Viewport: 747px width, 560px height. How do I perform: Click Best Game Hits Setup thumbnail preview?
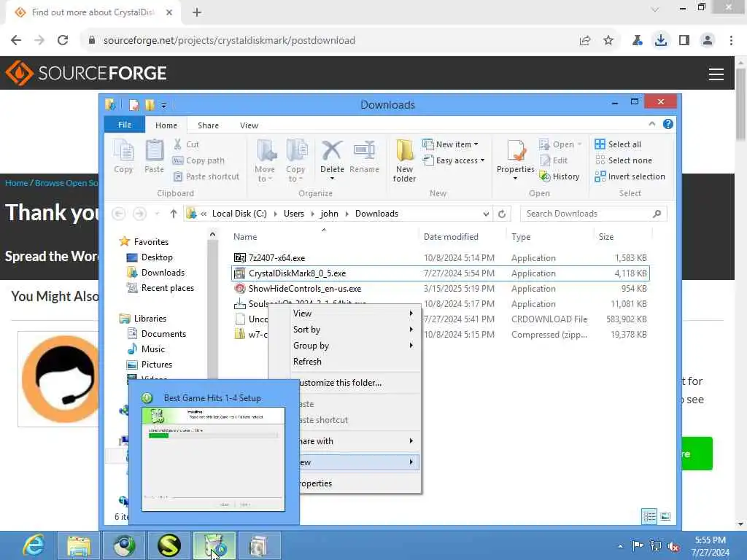pos(214,459)
